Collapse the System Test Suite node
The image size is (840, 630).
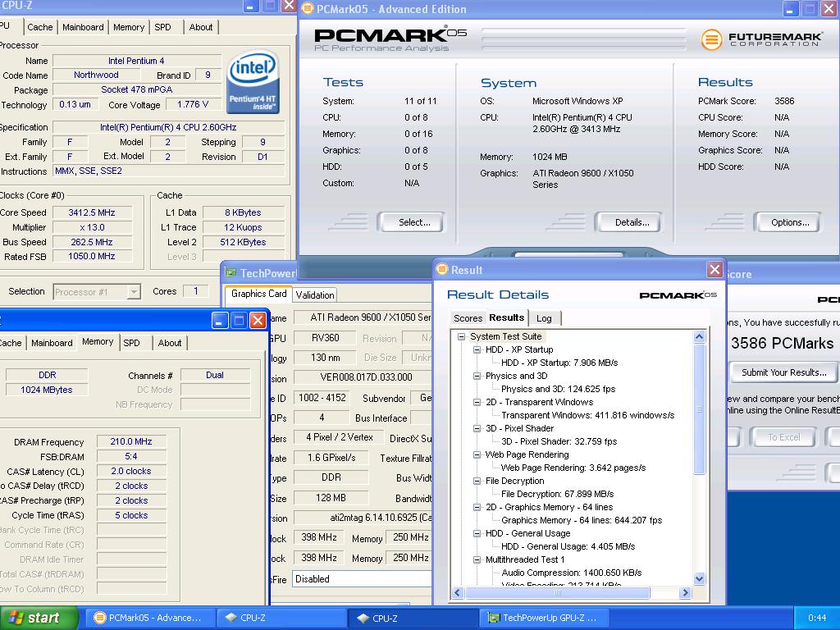click(x=461, y=336)
